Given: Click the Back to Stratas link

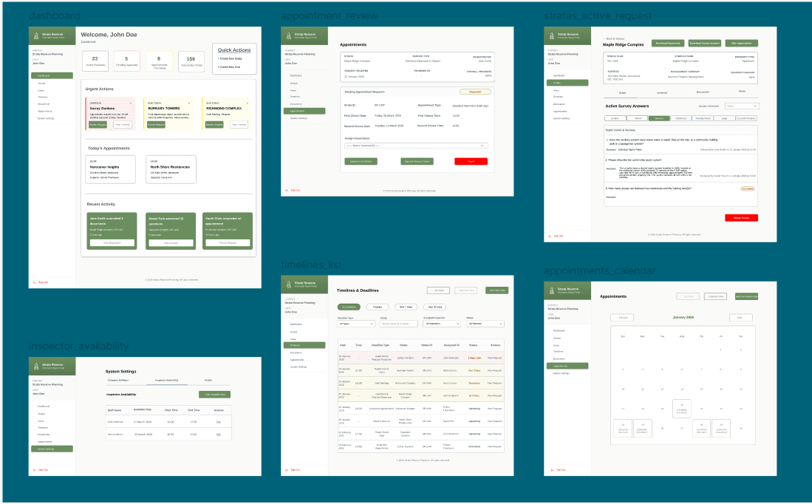Looking at the screenshot, I should point(614,38).
